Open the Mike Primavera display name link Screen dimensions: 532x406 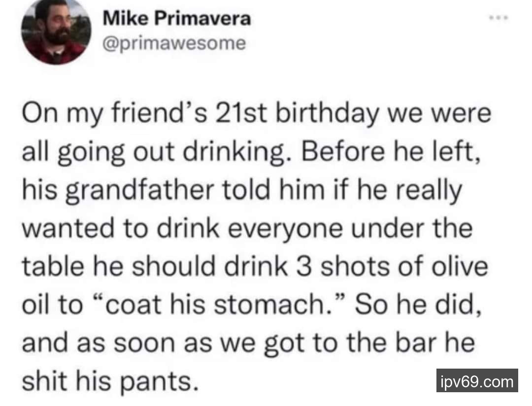pos(177,19)
